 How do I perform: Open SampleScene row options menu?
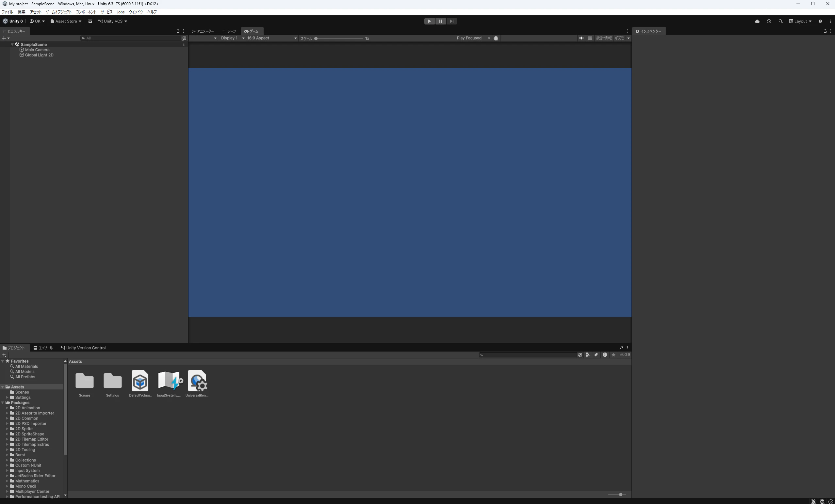[x=184, y=44]
